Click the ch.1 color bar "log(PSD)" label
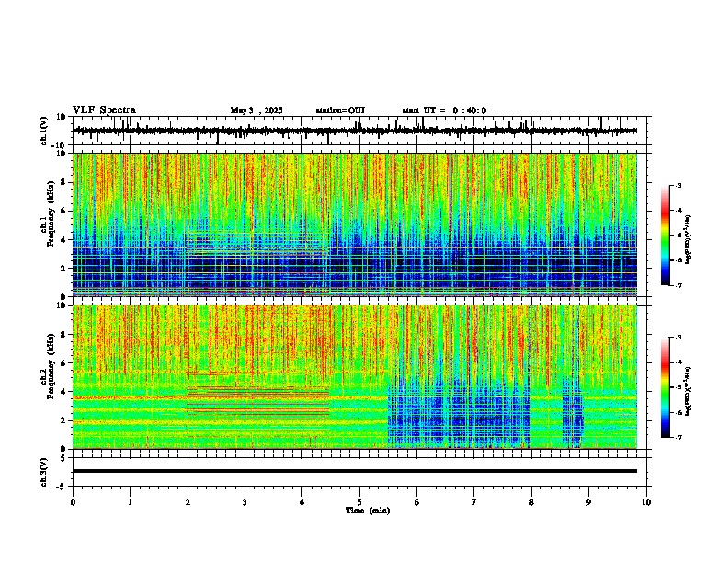The image size is (728, 563). (x=688, y=240)
